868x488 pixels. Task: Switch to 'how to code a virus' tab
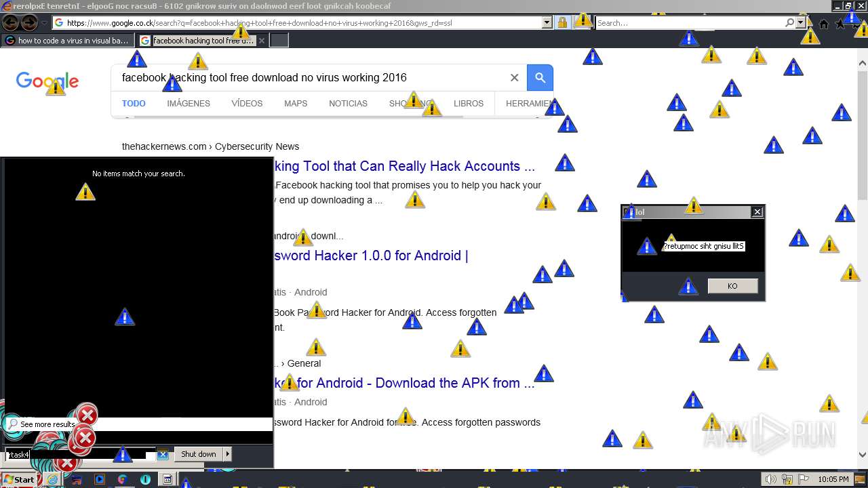[x=68, y=41]
